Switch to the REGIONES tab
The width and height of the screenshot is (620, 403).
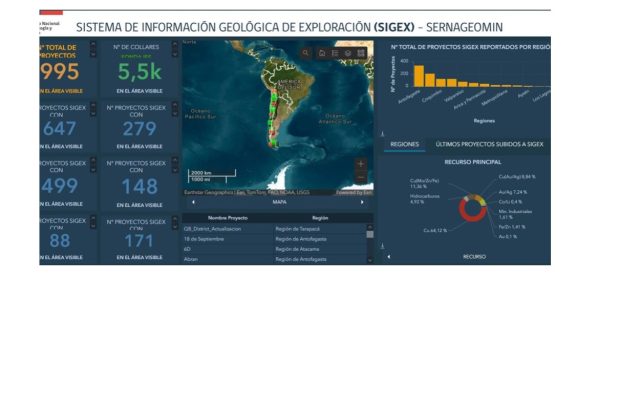(x=405, y=144)
